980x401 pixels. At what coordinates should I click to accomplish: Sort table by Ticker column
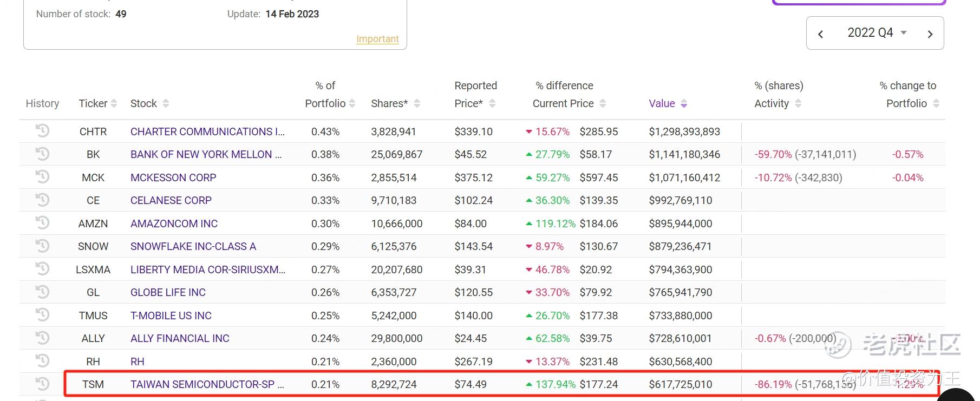[x=98, y=103]
